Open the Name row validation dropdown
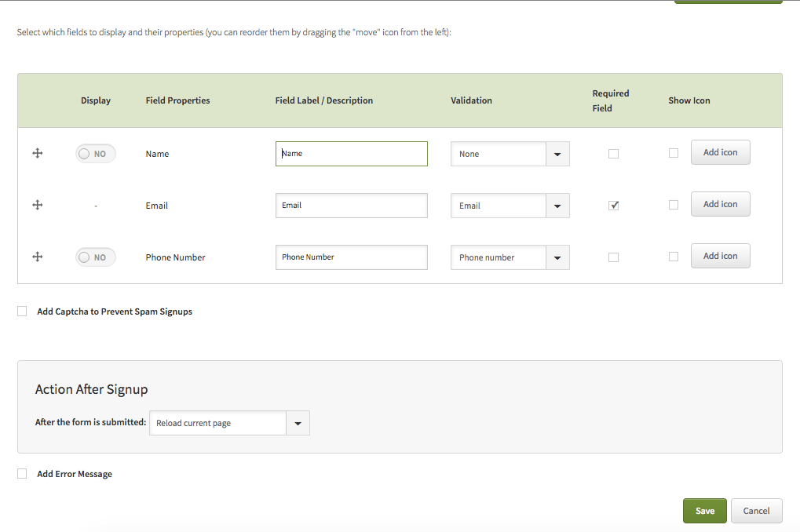This screenshot has height=532, width=800. pyautogui.click(x=510, y=154)
